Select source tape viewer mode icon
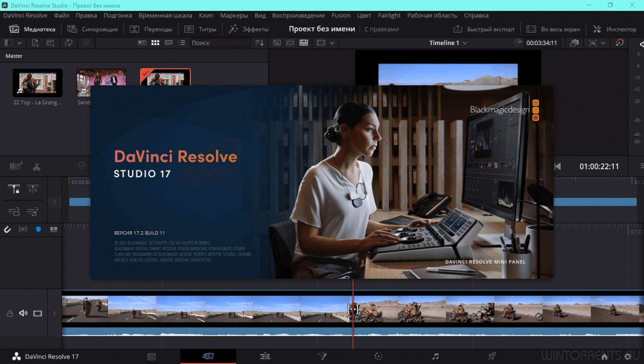Viewport: 644px width, 364px height. point(290,43)
